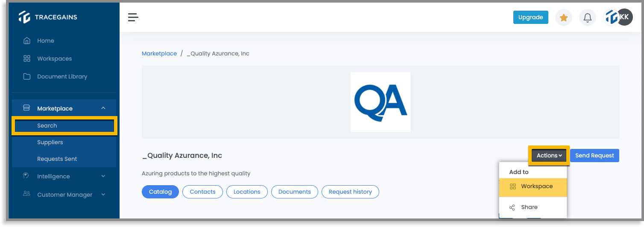Open favorites star icon in header
The width and height of the screenshot is (644, 227).
(x=564, y=17)
